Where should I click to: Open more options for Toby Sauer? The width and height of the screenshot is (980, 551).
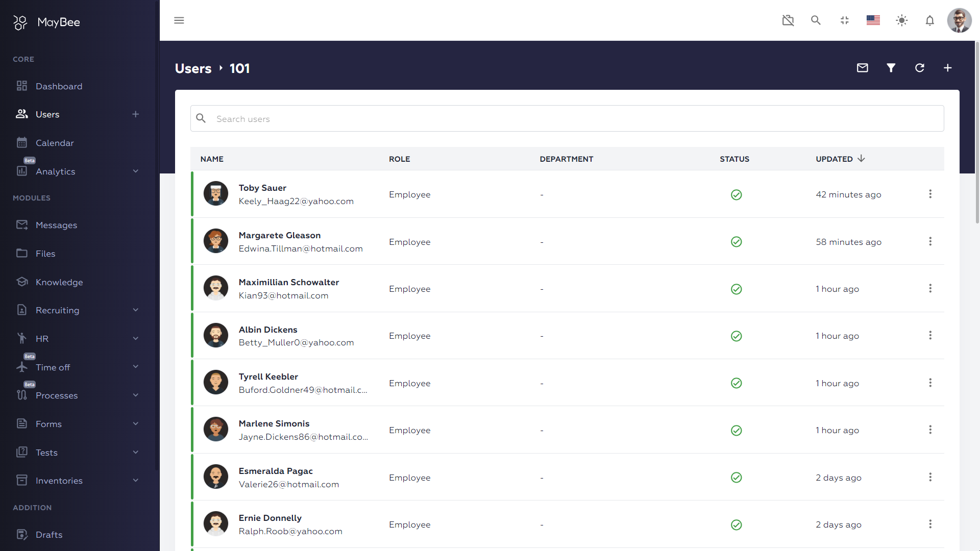(x=930, y=194)
